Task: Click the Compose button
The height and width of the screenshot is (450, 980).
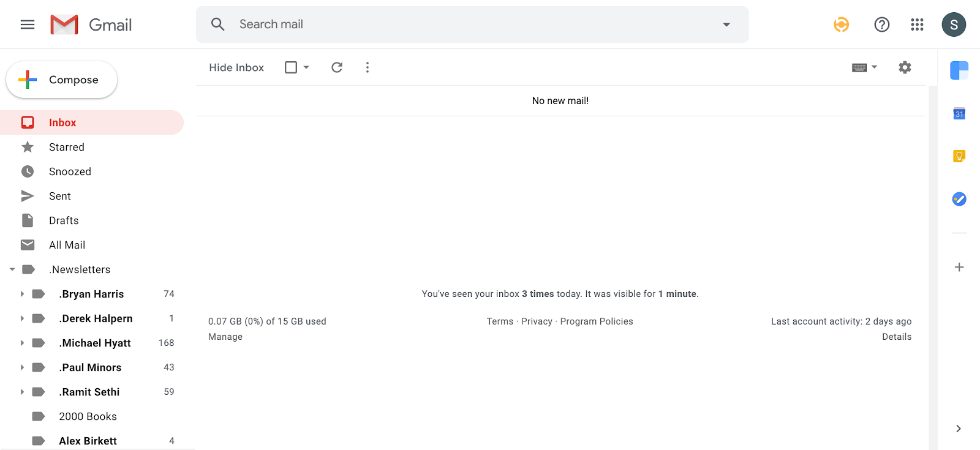Action: (x=61, y=80)
